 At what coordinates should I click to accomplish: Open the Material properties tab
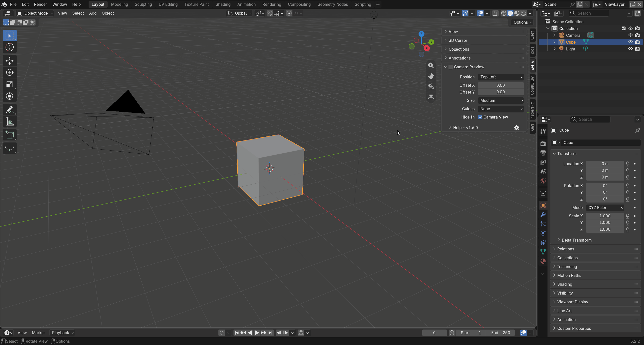(x=543, y=261)
